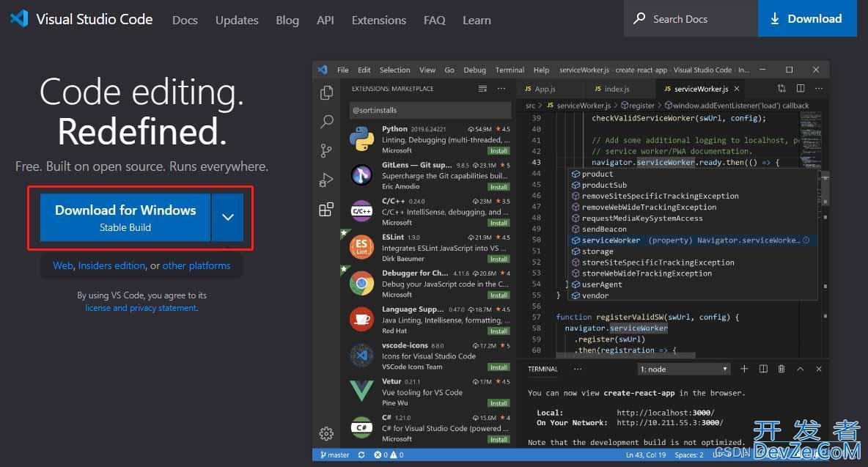Click the ESLint extension icon
868x467 pixels.
pyautogui.click(x=361, y=247)
